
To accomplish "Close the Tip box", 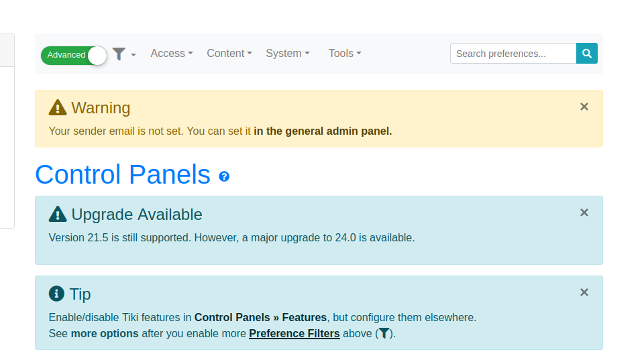I will [x=584, y=292].
